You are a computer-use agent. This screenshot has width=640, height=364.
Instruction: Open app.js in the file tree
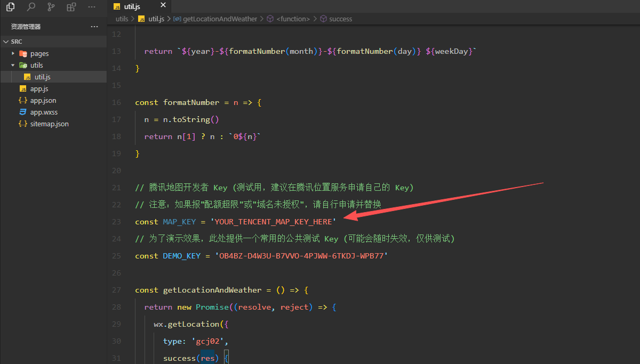click(39, 88)
